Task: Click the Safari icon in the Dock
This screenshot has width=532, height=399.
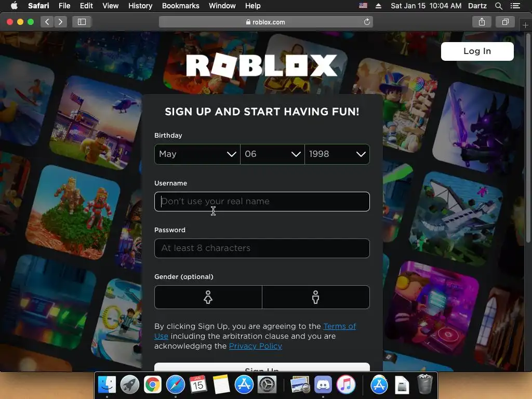Action: pyautogui.click(x=176, y=385)
